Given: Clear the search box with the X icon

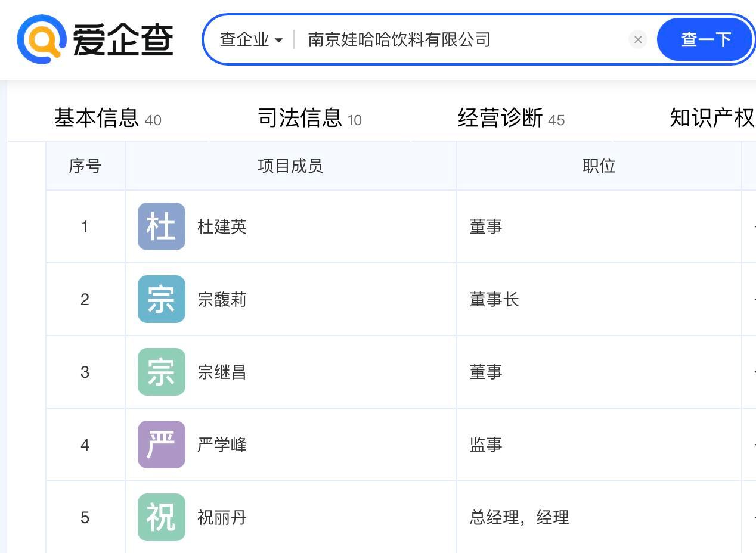Looking at the screenshot, I should 637,39.
